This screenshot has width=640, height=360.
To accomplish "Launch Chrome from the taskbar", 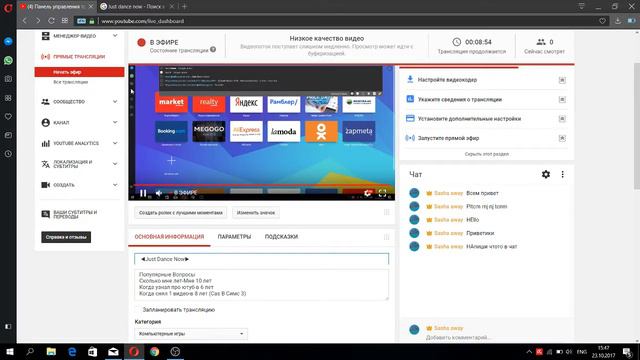I will pos(154,351).
